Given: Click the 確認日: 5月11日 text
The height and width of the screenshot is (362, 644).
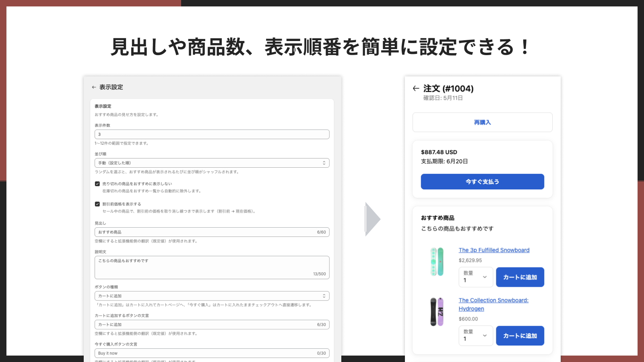Looking at the screenshot, I should pos(443,98).
